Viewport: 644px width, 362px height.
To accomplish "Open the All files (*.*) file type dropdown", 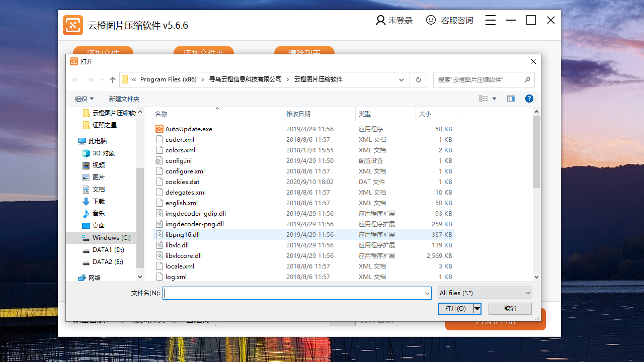I will (x=484, y=293).
